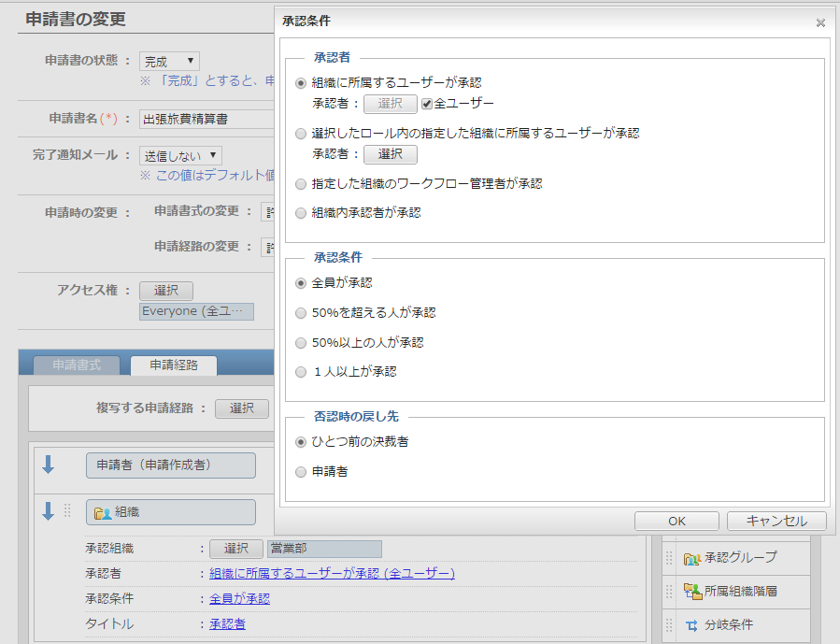Click the 承認グループ palette icon
Image resolution: width=840 pixels, height=644 pixels.
692,558
